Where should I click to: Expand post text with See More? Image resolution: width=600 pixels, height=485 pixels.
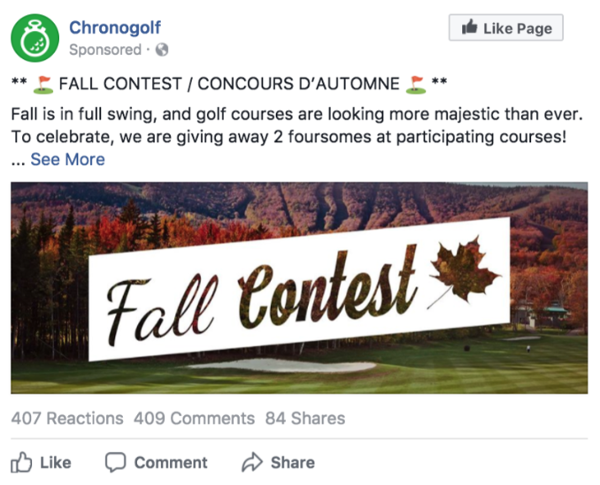pyautogui.click(x=68, y=160)
